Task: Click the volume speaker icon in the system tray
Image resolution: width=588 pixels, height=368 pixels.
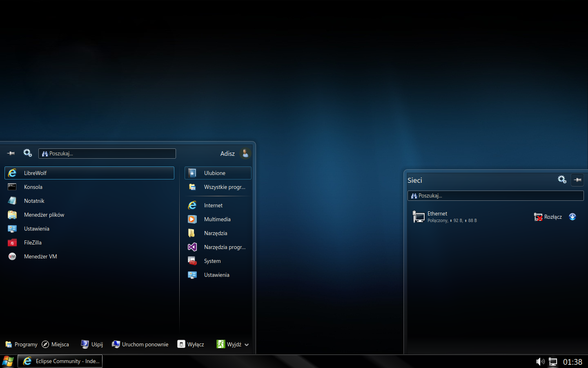Action: (540, 361)
